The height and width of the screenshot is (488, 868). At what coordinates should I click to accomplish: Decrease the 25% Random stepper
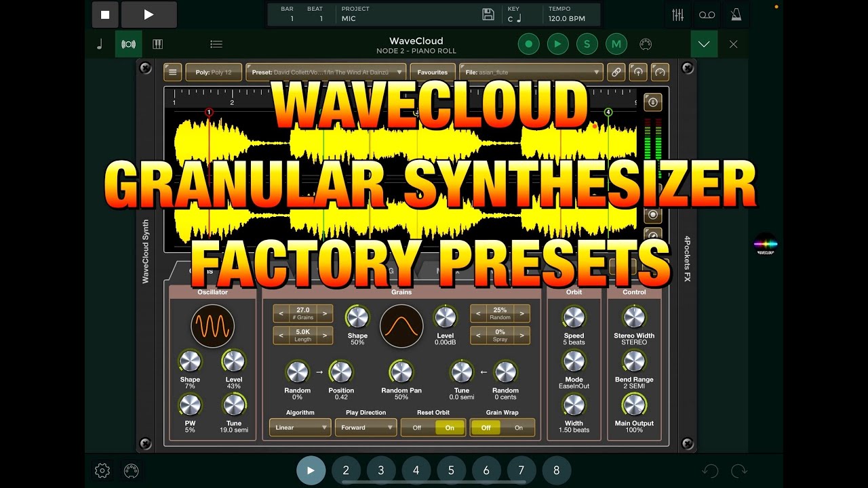coord(478,313)
